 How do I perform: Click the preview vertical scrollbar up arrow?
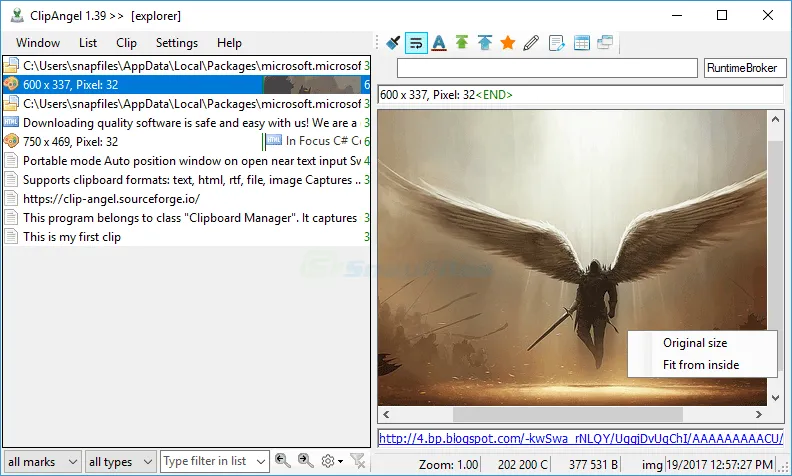click(x=775, y=119)
